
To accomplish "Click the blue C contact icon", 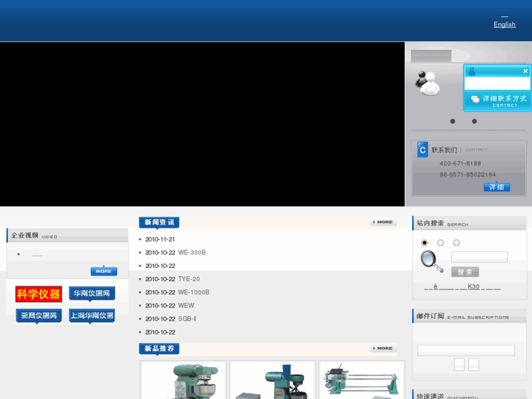I will [x=422, y=150].
